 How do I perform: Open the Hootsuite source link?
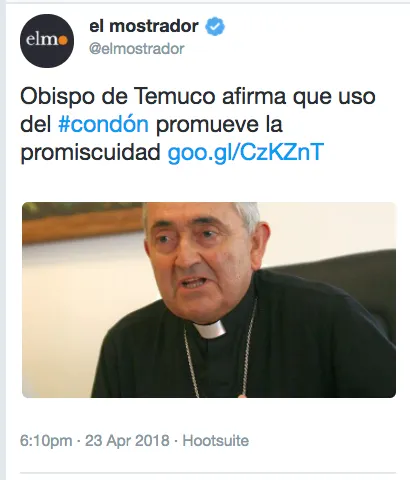pyautogui.click(x=216, y=440)
